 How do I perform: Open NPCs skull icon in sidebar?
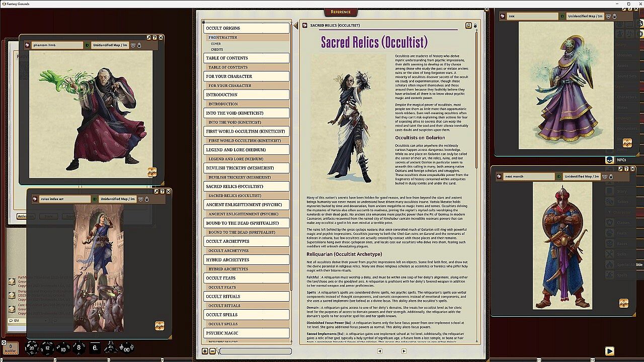[609, 160]
